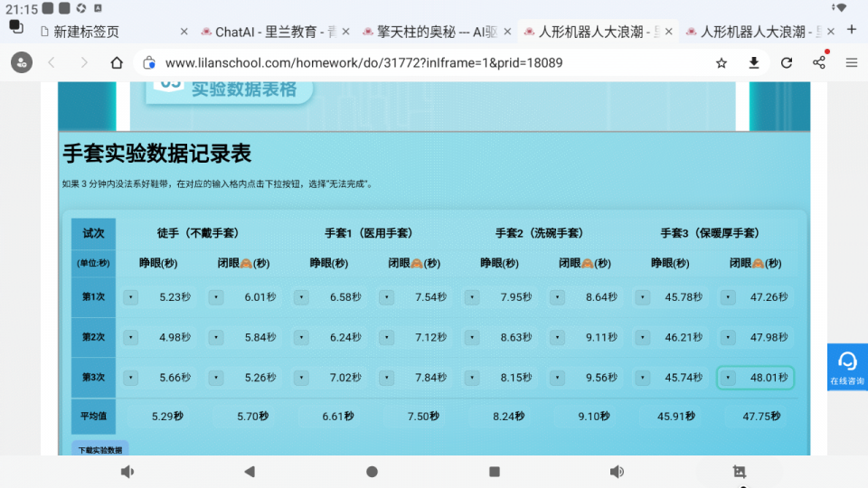Screen dimensions: 868x488
Task: Open dropdown for 4.98秒 second-trial cell
Action: 130,337
